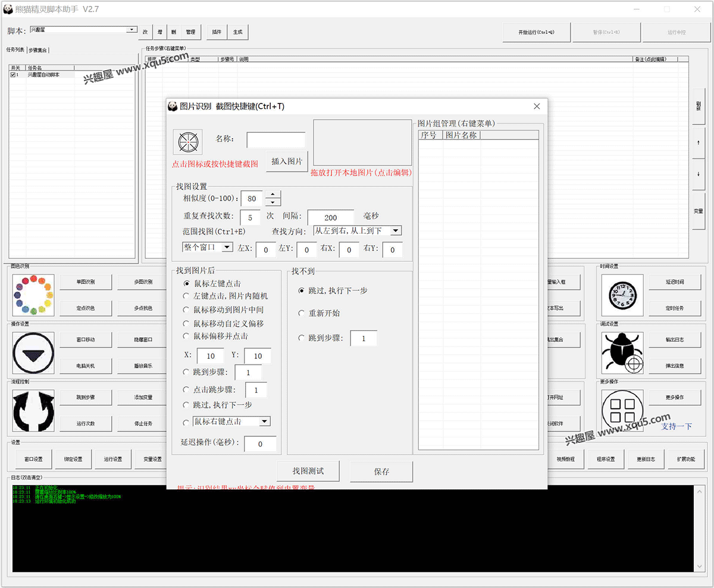Select 鼠标移动到图片中间 radio option
The width and height of the screenshot is (714, 588).
coord(187,309)
